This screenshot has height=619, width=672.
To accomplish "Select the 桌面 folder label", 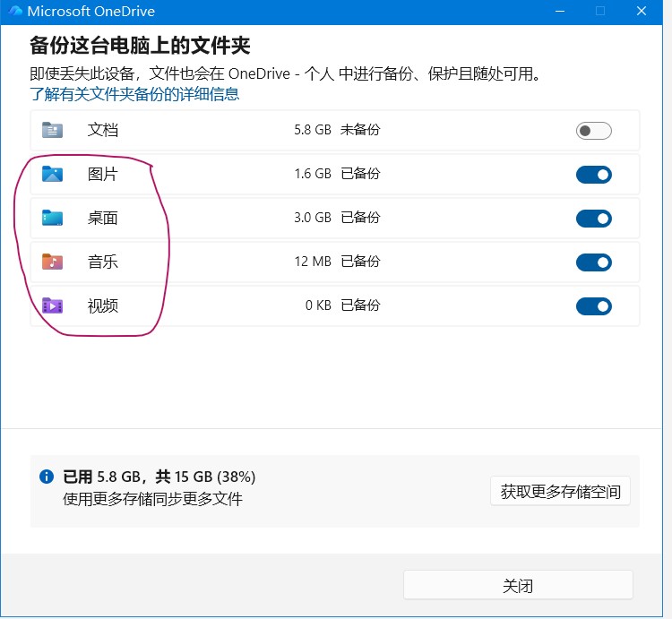I will click(x=103, y=218).
